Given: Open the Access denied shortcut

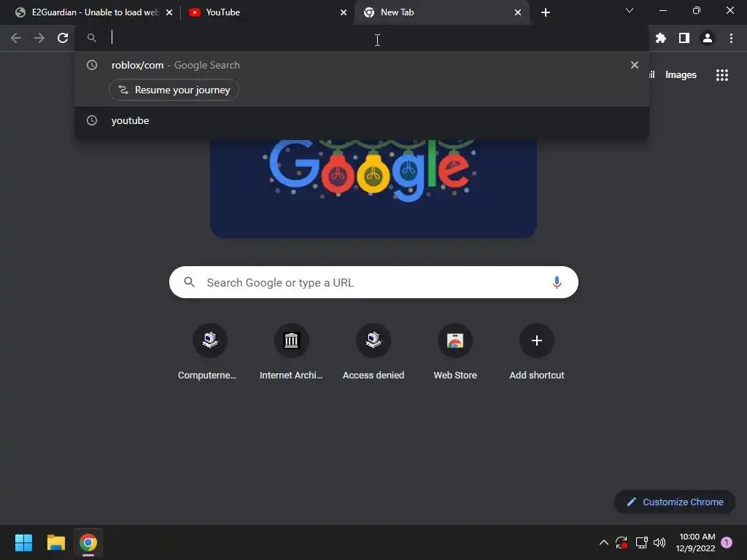Looking at the screenshot, I should coord(373,353).
